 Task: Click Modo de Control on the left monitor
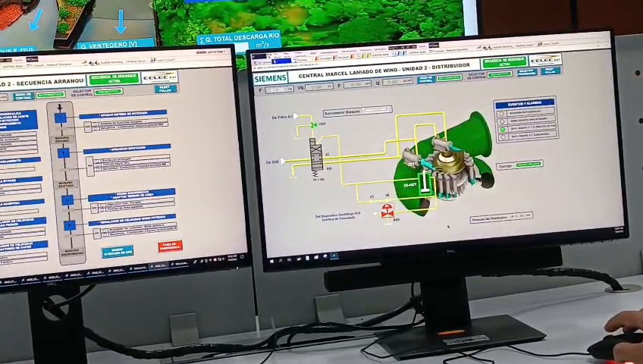23,96
